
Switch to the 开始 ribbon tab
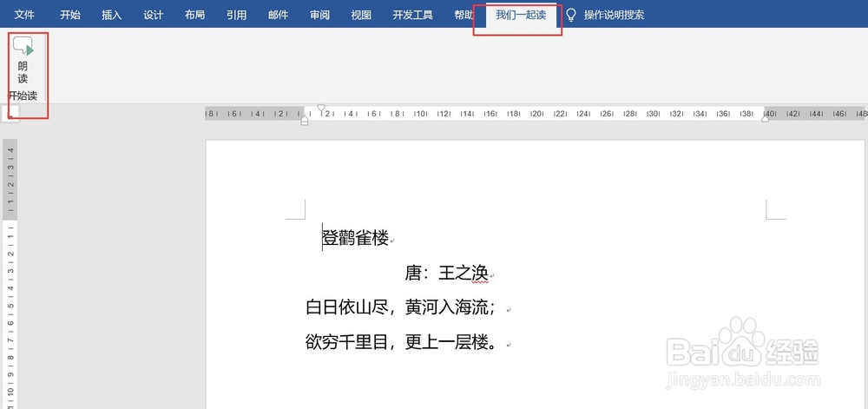pos(70,15)
